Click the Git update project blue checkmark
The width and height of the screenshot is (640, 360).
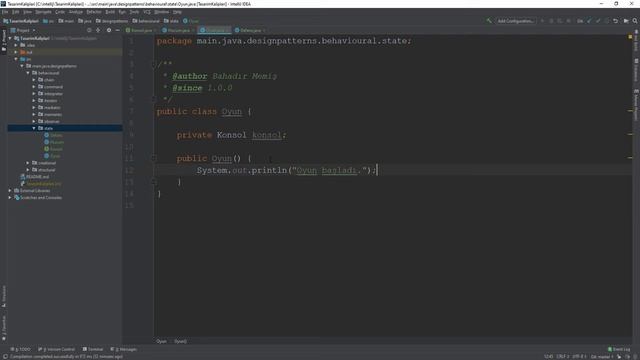tap(589, 21)
